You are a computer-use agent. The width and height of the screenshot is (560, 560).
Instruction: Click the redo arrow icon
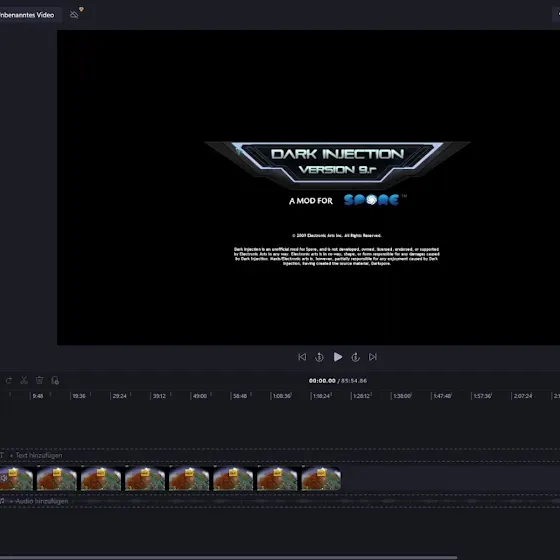9,380
